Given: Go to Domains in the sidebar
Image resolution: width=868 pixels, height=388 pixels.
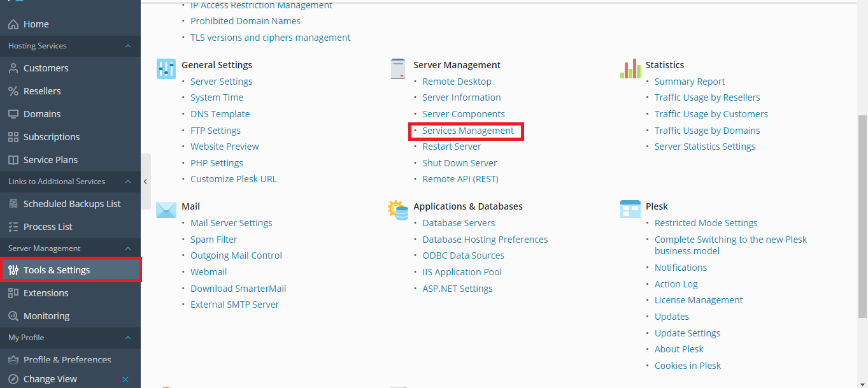Looking at the screenshot, I should point(70,114).
